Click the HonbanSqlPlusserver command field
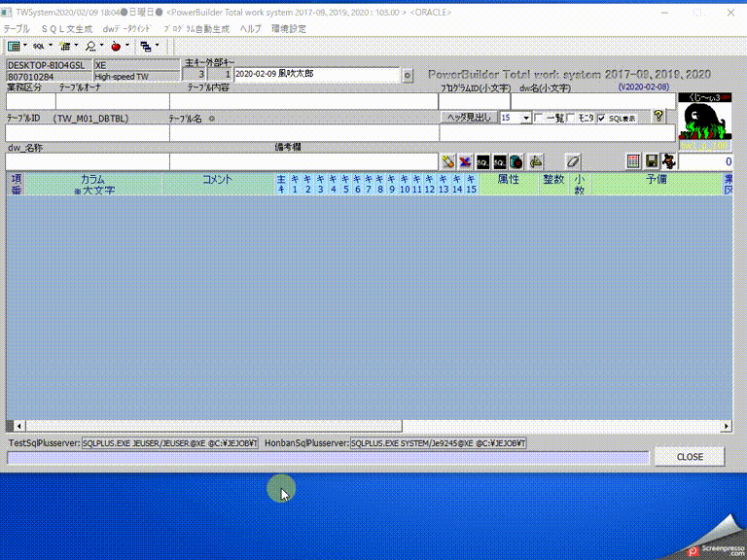 pos(439,443)
